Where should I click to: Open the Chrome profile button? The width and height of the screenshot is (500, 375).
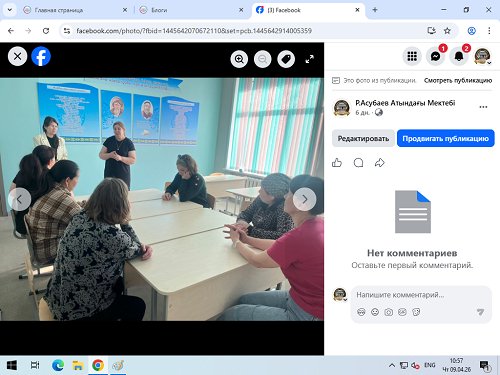pos(472,31)
